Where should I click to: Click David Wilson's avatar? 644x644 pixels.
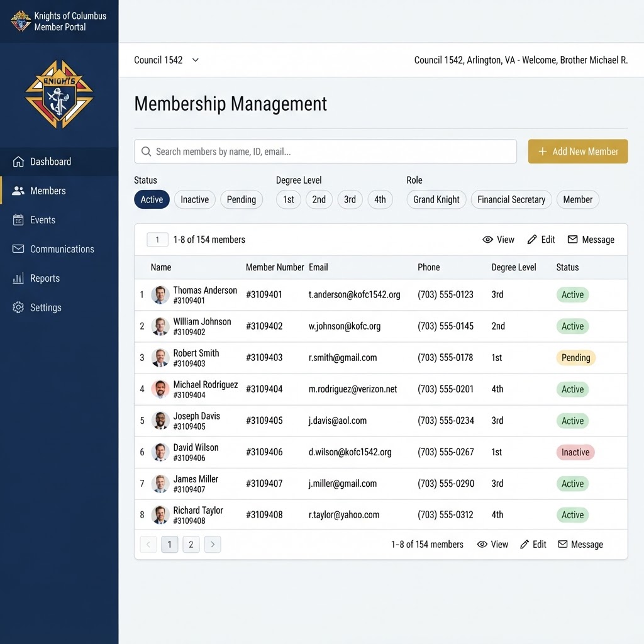[x=160, y=452]
